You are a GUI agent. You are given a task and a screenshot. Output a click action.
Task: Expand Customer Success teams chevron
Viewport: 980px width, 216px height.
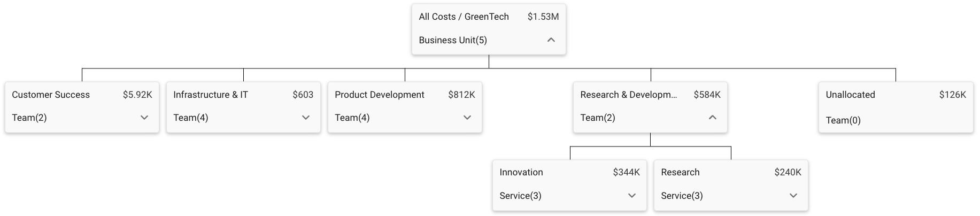(144, 118)
